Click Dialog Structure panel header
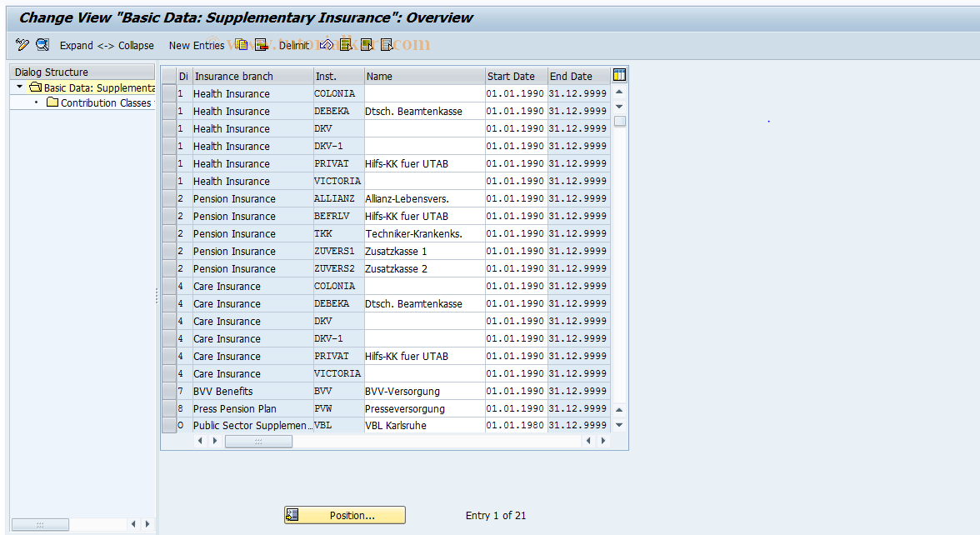This screenshot has height=535, width=980. point(82,72)
